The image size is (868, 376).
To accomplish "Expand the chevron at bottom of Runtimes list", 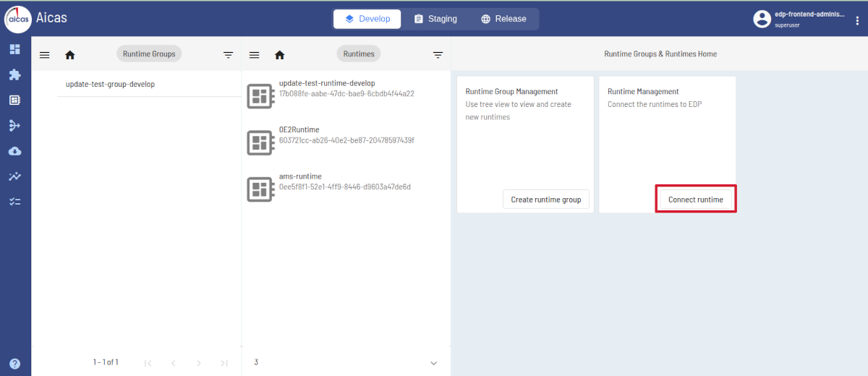I will tap(433, 363).
